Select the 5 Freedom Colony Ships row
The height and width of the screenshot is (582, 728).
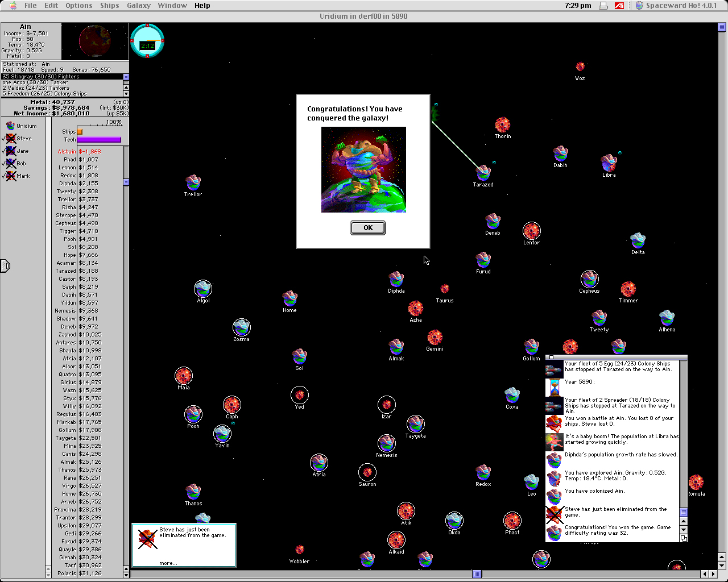62,94
